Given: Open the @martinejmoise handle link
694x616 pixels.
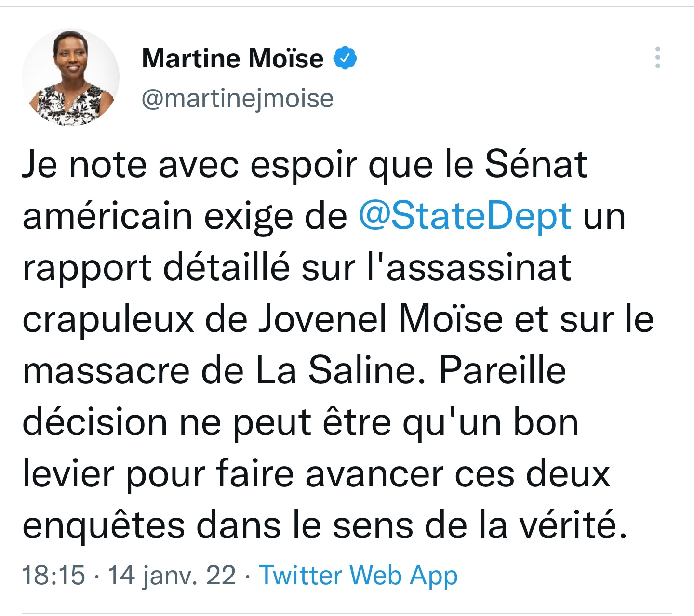Looking at the screenshot, I should point(237,99).
